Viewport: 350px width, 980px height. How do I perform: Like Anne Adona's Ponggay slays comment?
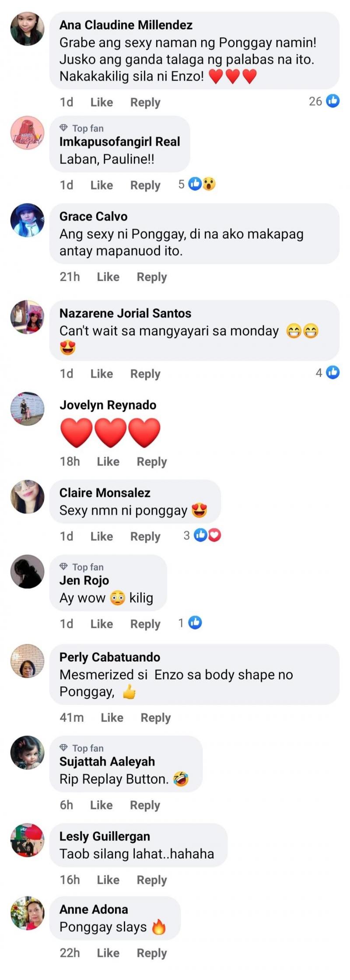point(108,953)
